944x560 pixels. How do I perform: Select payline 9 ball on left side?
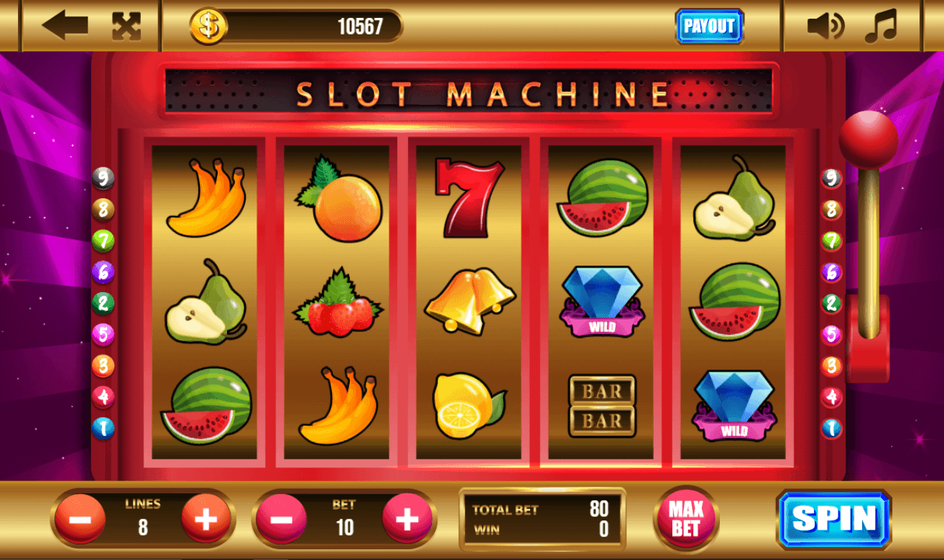click(103, 178)
